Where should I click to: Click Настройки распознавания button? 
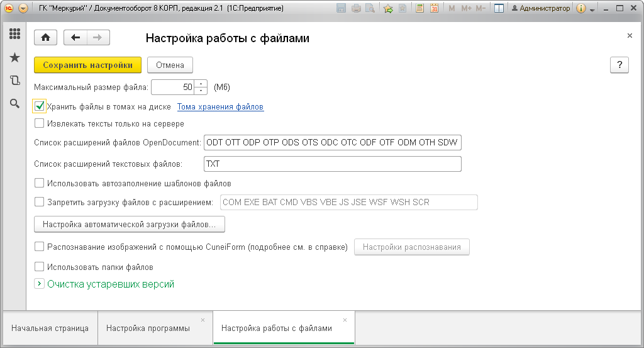tap(411, 247)
